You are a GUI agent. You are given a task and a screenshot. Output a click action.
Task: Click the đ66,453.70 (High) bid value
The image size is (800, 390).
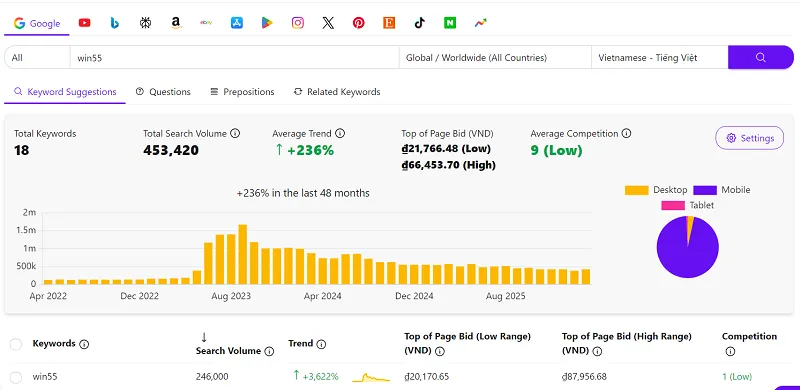click(448, 165)
